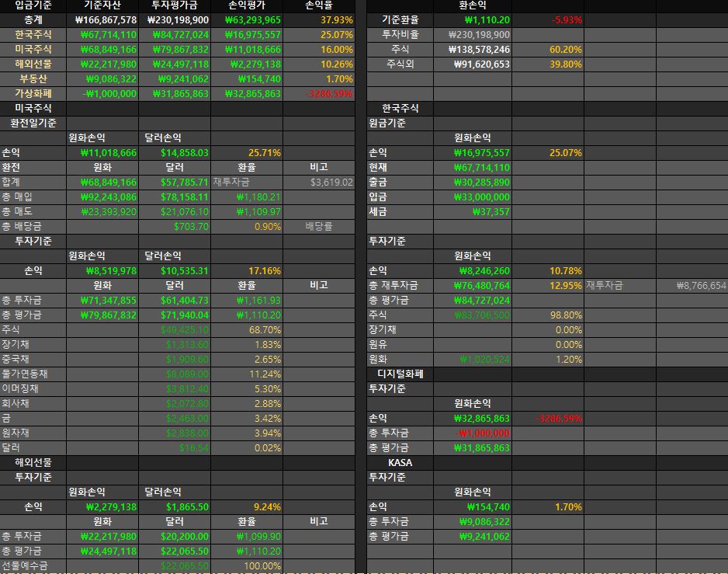Screen dimensions: 728x574
Task: Select the $703.70 총 배당금 cell
Action: (x=175, y=226)
